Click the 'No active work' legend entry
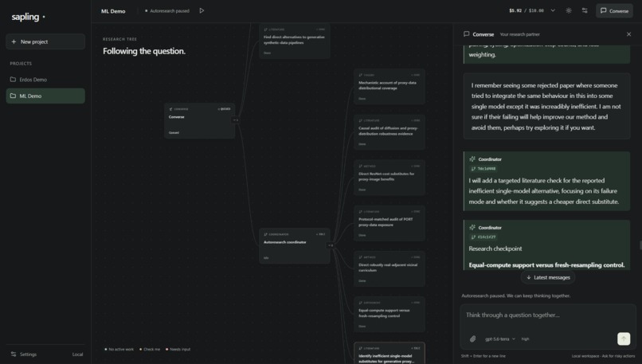The width and height of the screenshot is (642, 364). tap(119, 349)
